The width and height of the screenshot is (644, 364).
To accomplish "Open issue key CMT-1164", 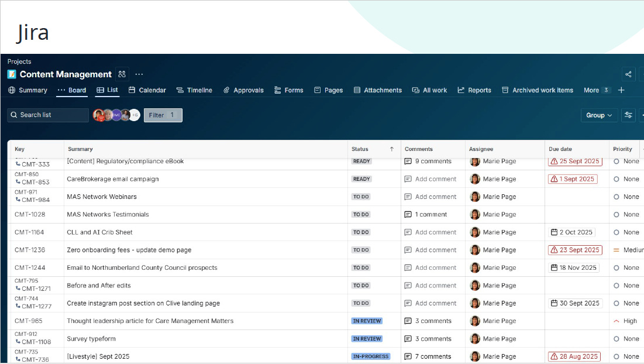I will point(29,232).
